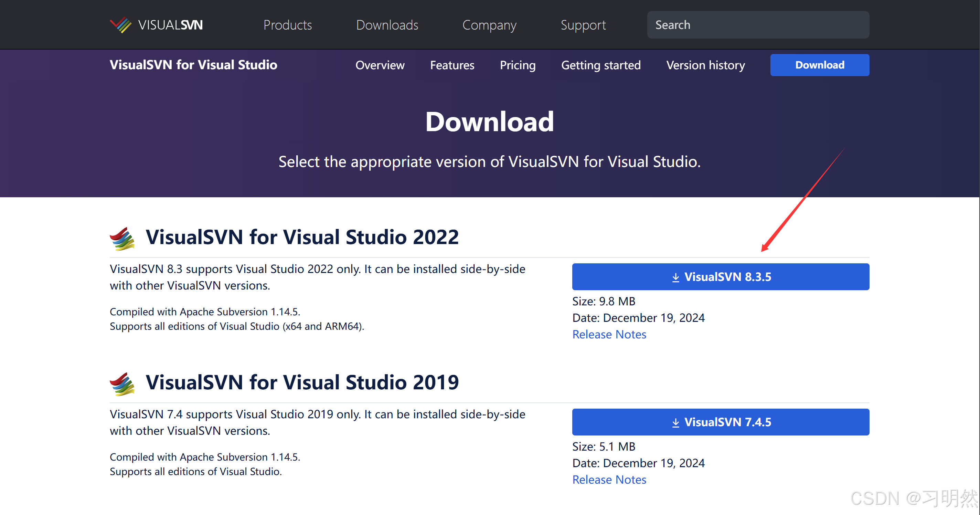Click the Visual Studio 2019 product icon
Viewport: 980px width, 515px height.
[x=122, y=384]
